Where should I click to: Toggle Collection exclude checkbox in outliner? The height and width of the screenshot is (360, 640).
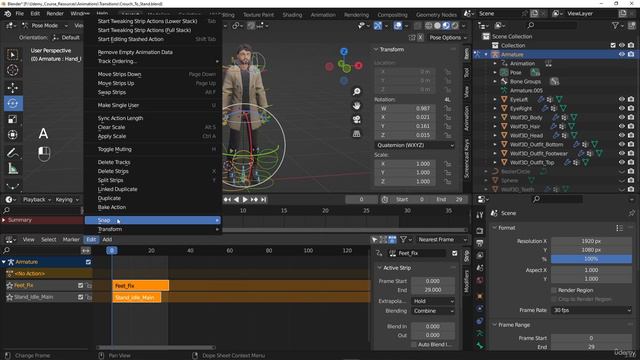tap(613, 46)
